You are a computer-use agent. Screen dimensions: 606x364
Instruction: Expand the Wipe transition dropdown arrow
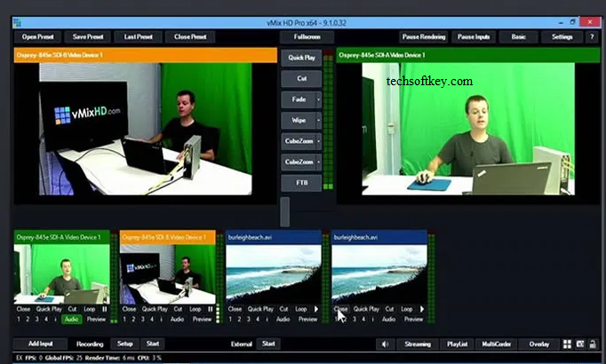(318, 121)
